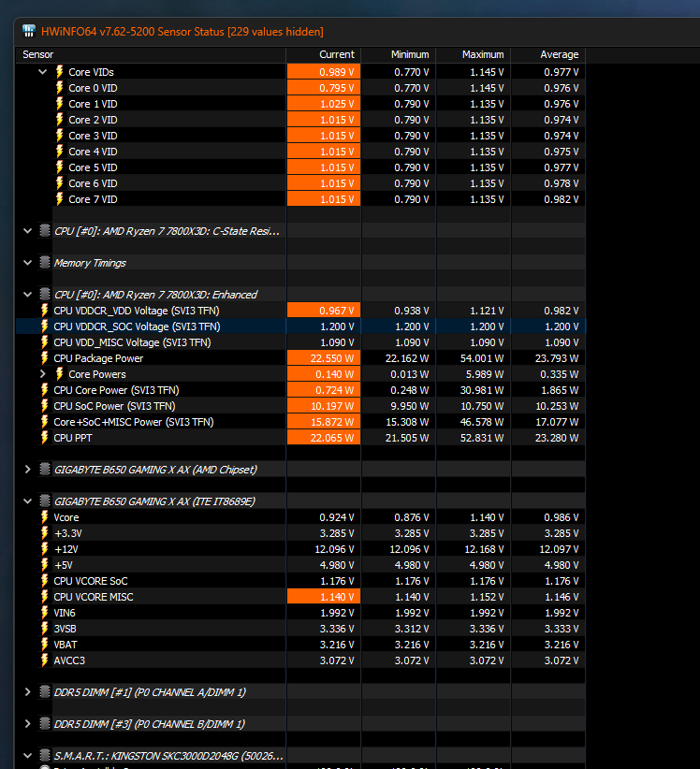Click the lightning icon beside +12V

click(45, 549)
